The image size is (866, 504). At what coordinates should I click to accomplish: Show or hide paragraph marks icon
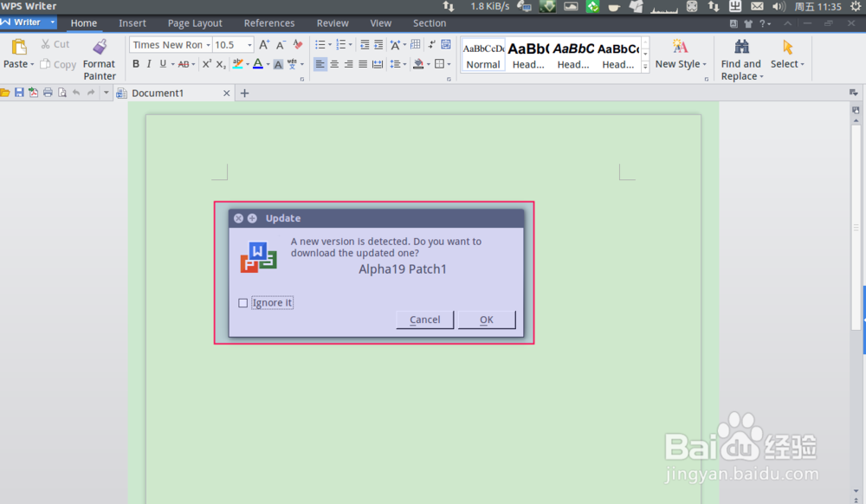[x=432, y=45]
